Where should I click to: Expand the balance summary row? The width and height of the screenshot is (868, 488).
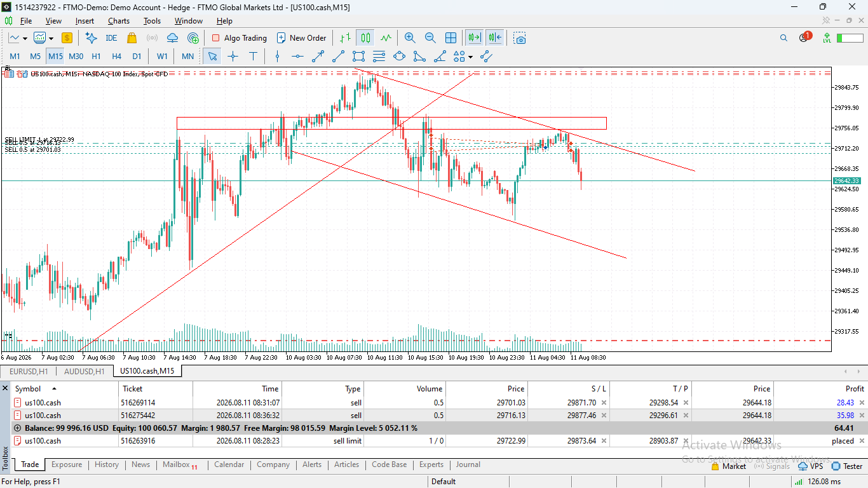tap(18, 428)
